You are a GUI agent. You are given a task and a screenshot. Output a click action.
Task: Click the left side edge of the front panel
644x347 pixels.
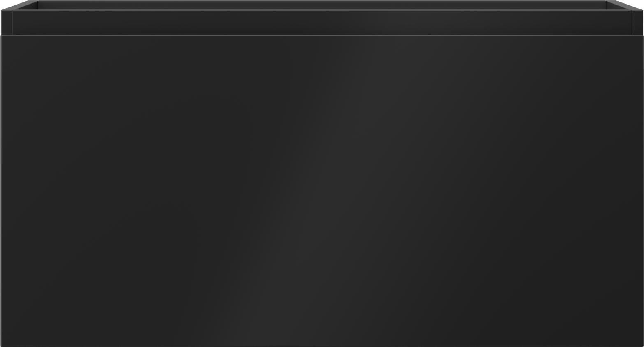click(1, 191)
